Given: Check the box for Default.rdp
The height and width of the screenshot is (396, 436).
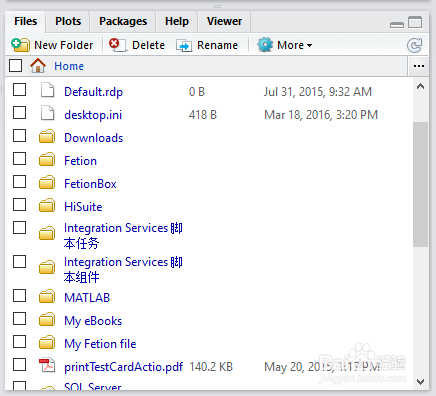Looking at the screenshot, I should (x=20, y=90).
